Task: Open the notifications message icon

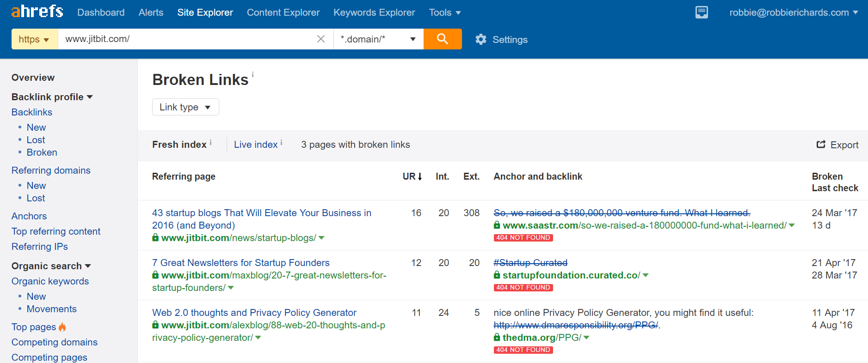Action: 701,12
